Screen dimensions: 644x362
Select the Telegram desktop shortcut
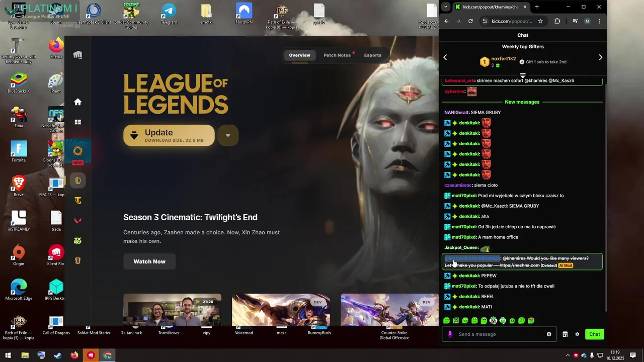point(169,14)
